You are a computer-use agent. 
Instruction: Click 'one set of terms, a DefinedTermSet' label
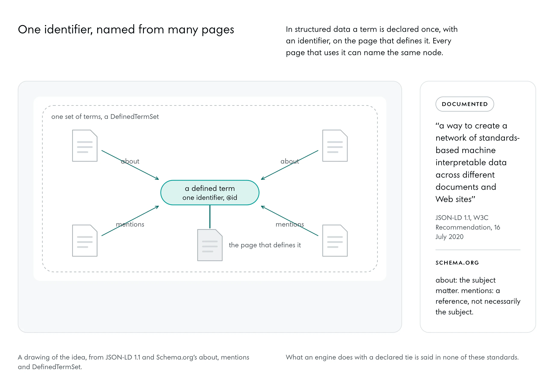(105, 116)
